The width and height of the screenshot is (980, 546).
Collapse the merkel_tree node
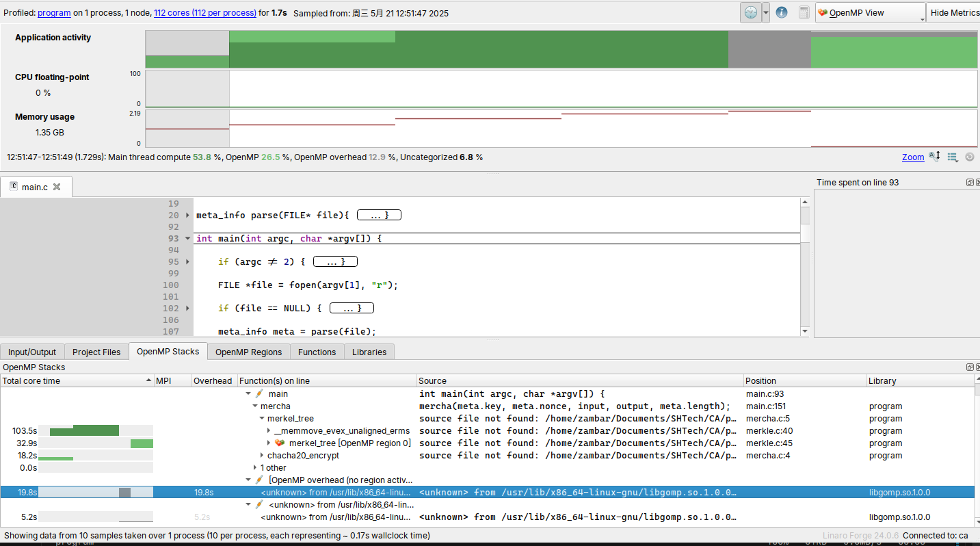(262, 419)
